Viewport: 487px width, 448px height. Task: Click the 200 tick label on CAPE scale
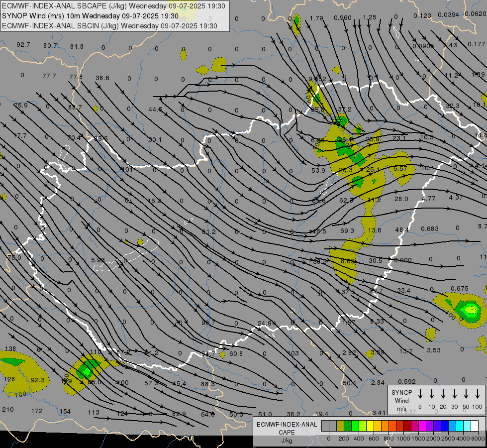[x=344, y=439]
